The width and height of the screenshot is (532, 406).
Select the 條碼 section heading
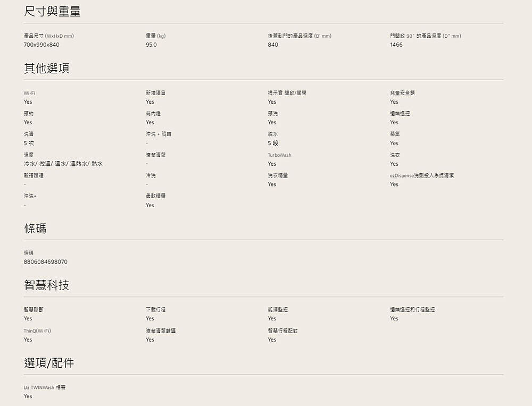[x=35, y=229]
